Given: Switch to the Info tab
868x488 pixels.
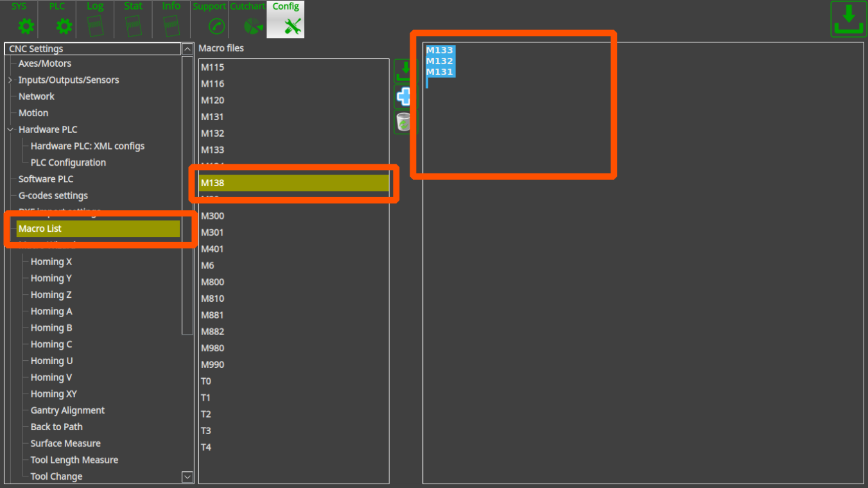Looking at the screenshot, I should 171,19.
